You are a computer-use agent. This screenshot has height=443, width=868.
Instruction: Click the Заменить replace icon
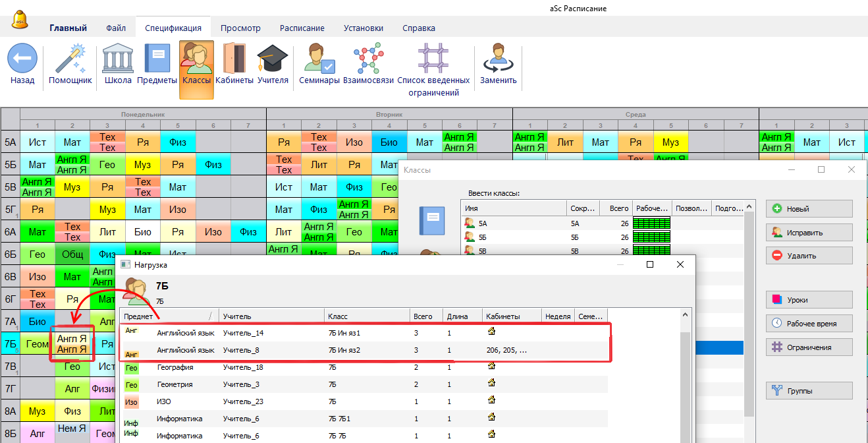tap(498, 59)
